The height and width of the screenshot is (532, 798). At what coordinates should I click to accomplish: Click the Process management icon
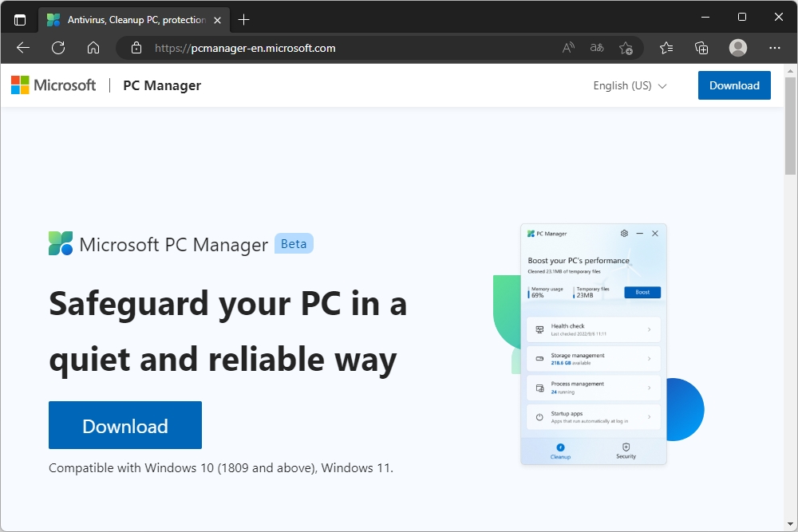pos(539,388)
